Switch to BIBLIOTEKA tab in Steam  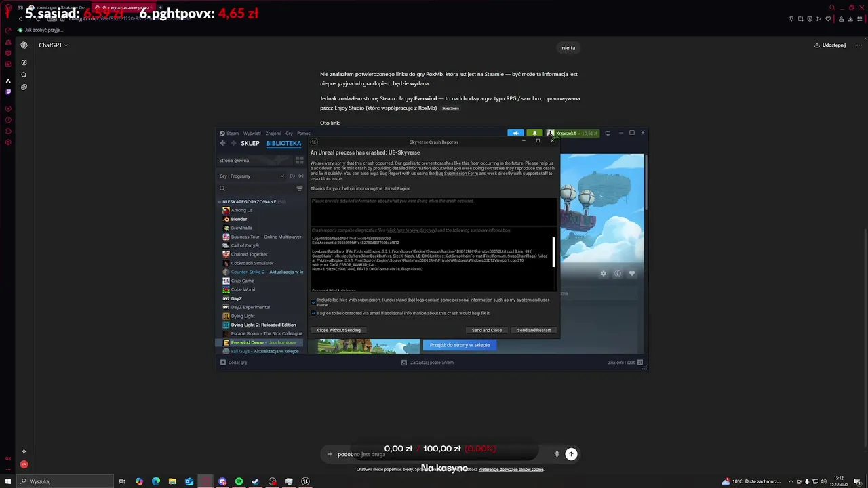pyautogui.click(x=283, y=144)
